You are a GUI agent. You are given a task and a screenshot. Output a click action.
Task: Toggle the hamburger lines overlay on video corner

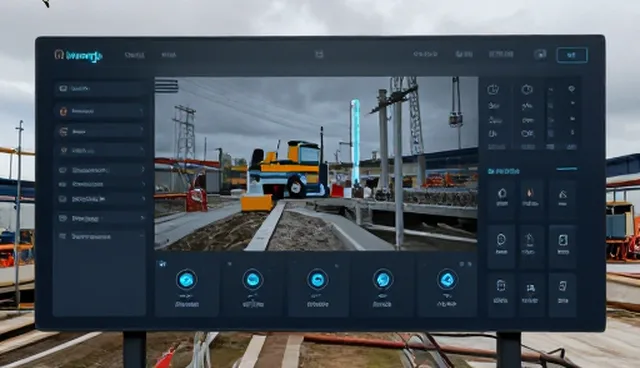click(167, 86)
